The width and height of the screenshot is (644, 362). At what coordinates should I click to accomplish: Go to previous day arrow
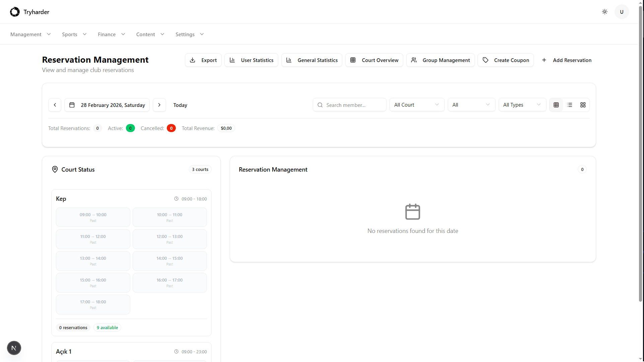point(55,105)
